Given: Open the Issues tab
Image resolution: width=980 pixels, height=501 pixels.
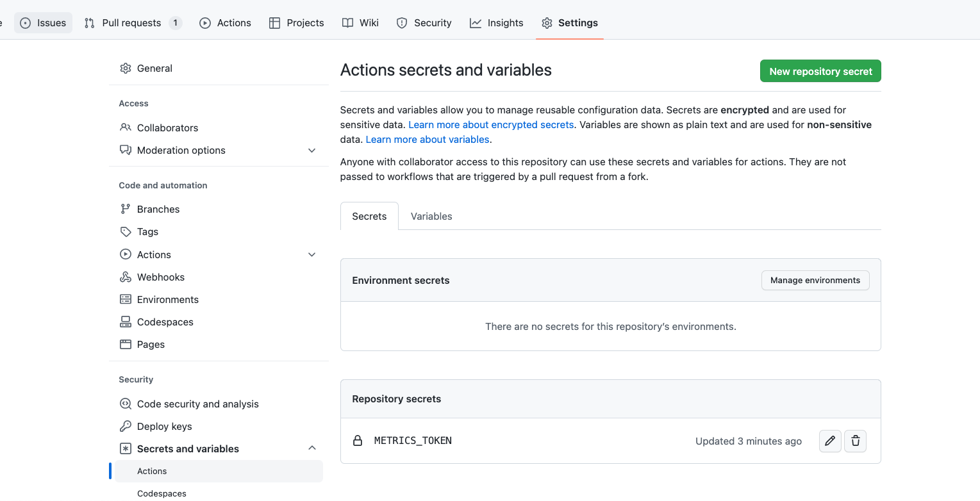Looking at the screenshot, I should (44, 23).
